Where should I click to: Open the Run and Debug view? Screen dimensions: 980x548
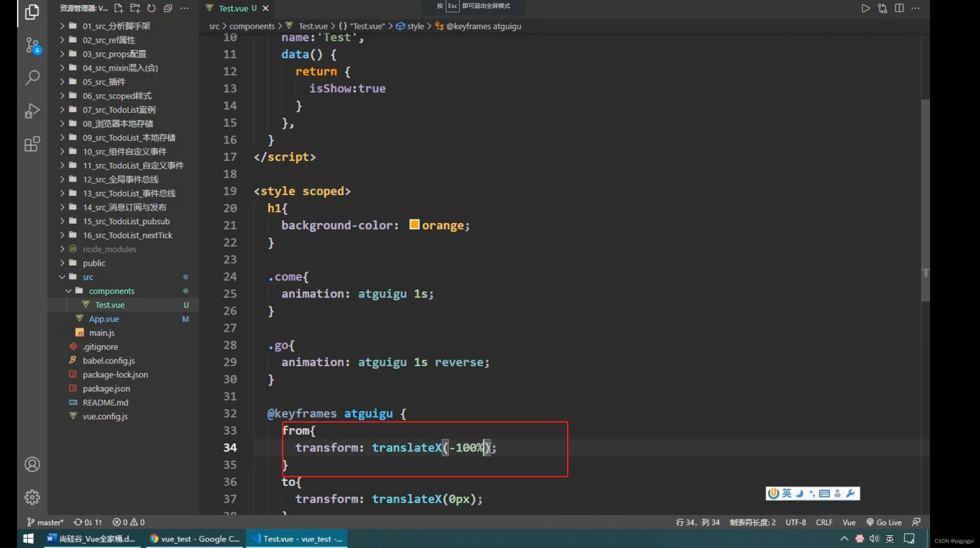tap(32, 111)
